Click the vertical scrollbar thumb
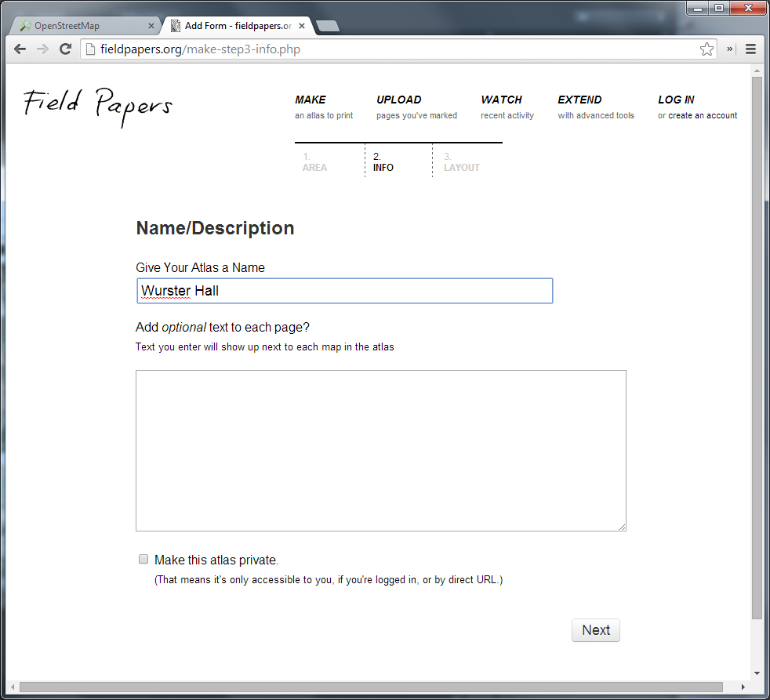The width and height of the screenshot is (770, 700). [757, 349]
